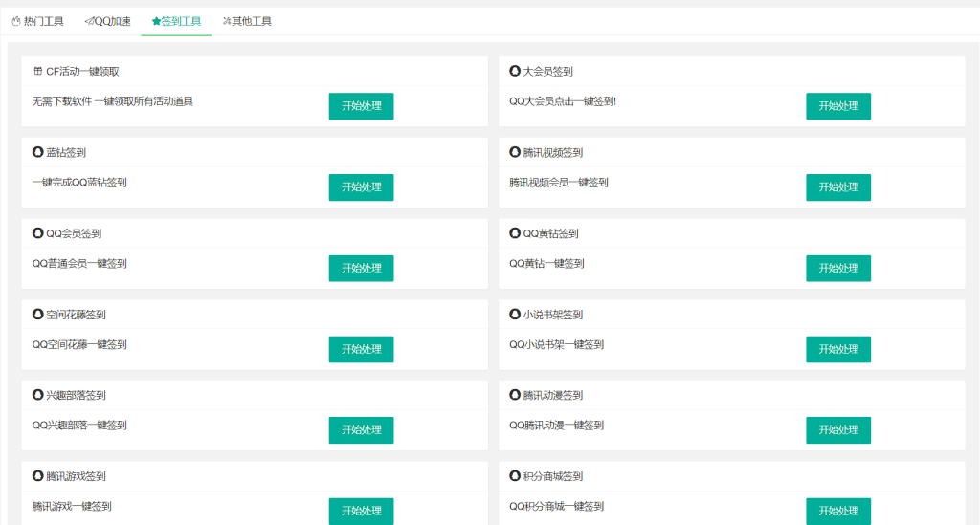
Task: Click the QQ penguin icon beside 腾讯动漫签到
Action: point(514,395)
